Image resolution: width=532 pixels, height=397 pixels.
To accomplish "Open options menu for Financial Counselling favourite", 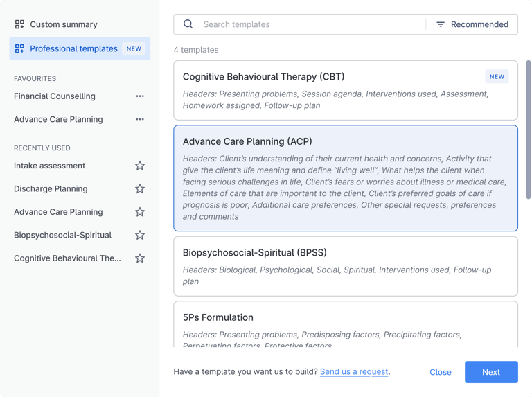I will coord(140,96).
